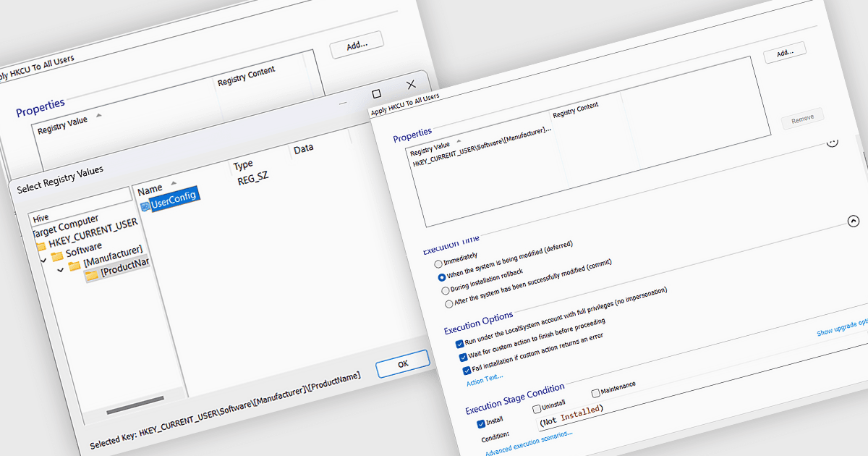Click Add... button in the left background window
The width and height of the screenshot is (868, 456).
point(357,46)
